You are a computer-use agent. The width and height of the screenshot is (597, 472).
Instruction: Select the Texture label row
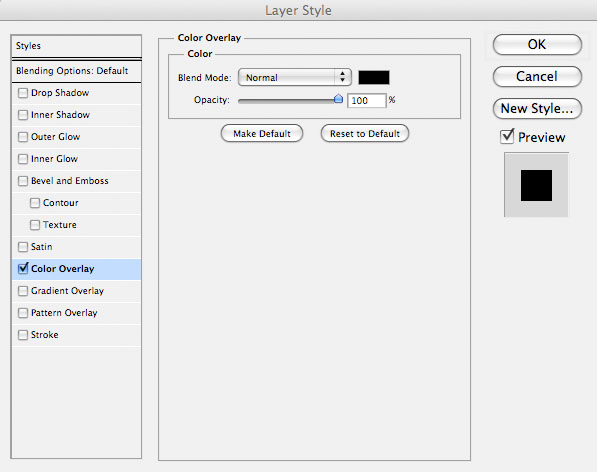(x=77, y=225)
